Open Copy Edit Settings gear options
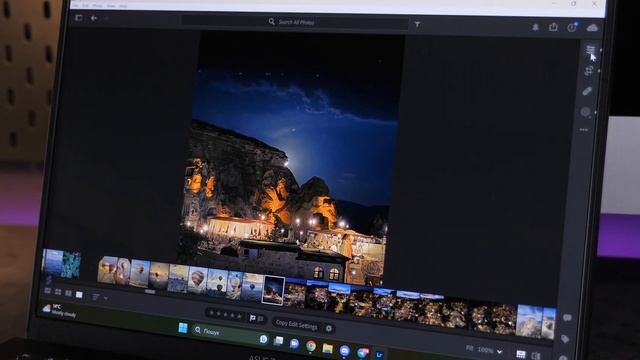Image resolution: width=640 pixels, height=360 pixels. coord(329,328)
